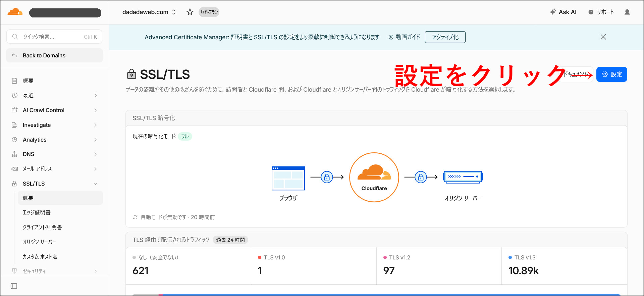Click the SSL/TLS lock icon in sidebar
This screenshot has width=644, height=296.
tap(14, 184)
